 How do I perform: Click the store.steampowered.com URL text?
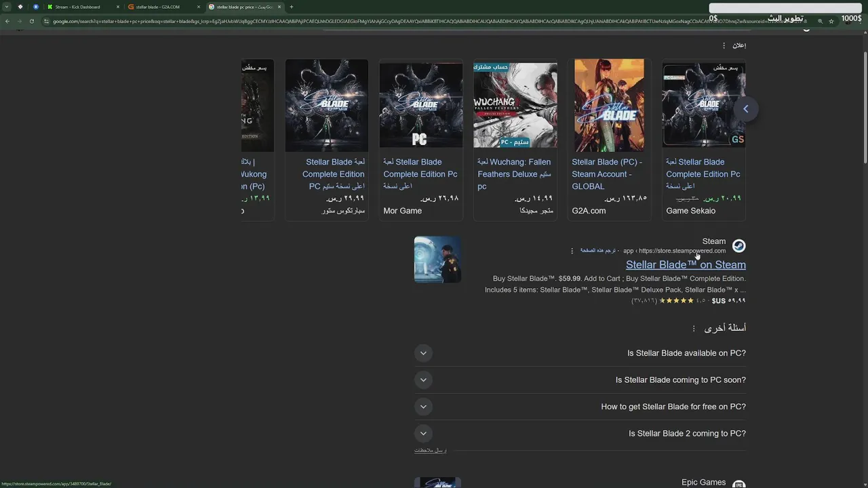(682, 251)
